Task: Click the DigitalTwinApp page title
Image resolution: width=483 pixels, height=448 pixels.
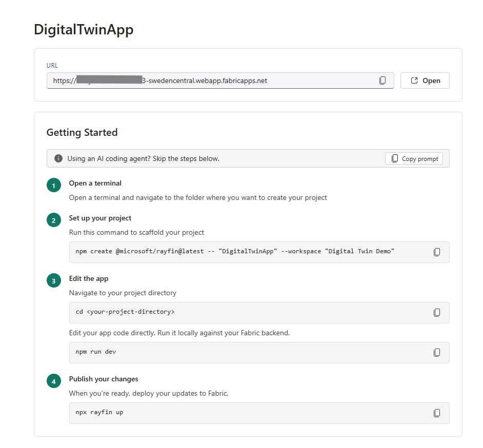Action: click(x=84, y=30)
